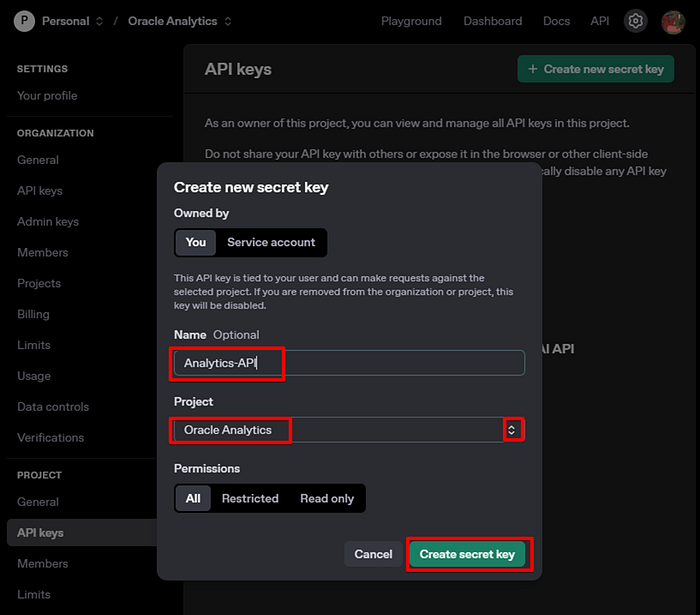Open Billing page
Image resolution: width=700 pixels, height=615 pixels.
coord(33,314)
